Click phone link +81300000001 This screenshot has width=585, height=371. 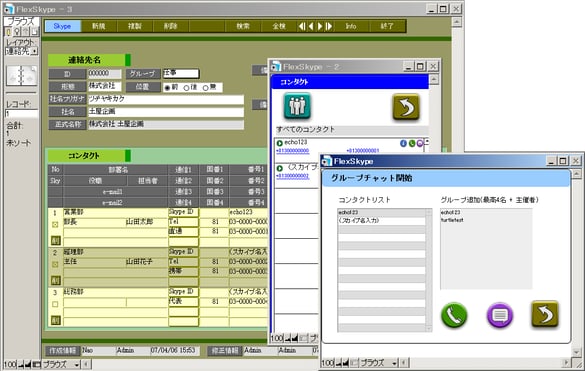363,151
